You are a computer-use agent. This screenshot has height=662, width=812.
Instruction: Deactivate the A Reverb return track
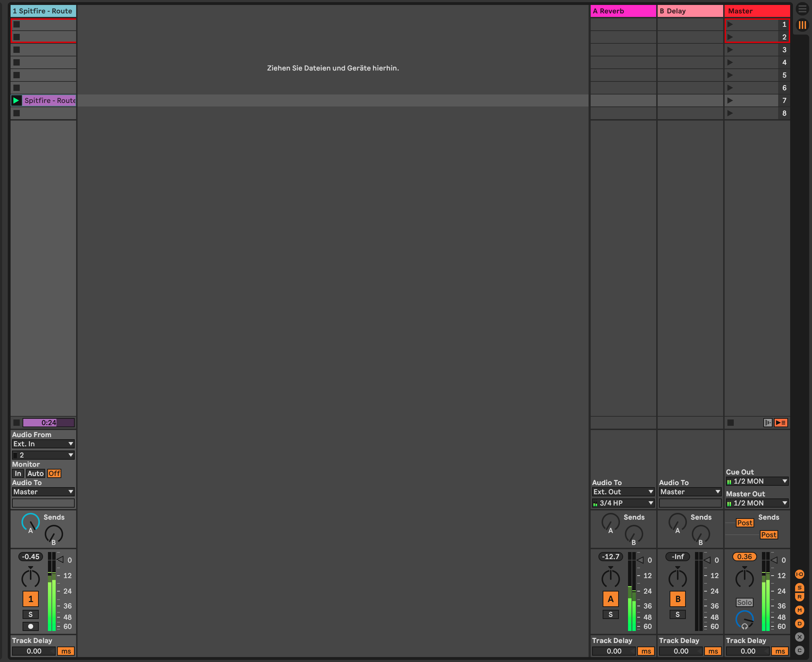(610, 599)
